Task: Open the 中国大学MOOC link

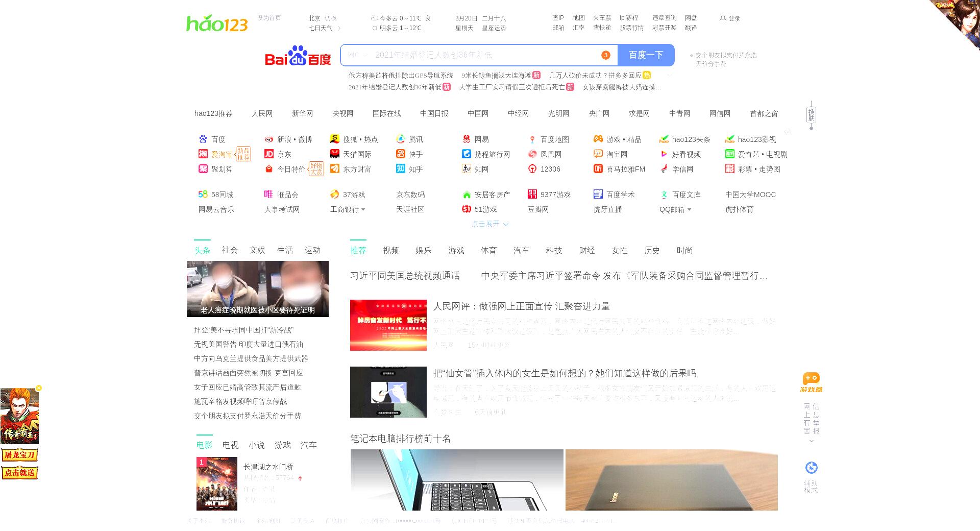Action: click(x=750, y=195)
